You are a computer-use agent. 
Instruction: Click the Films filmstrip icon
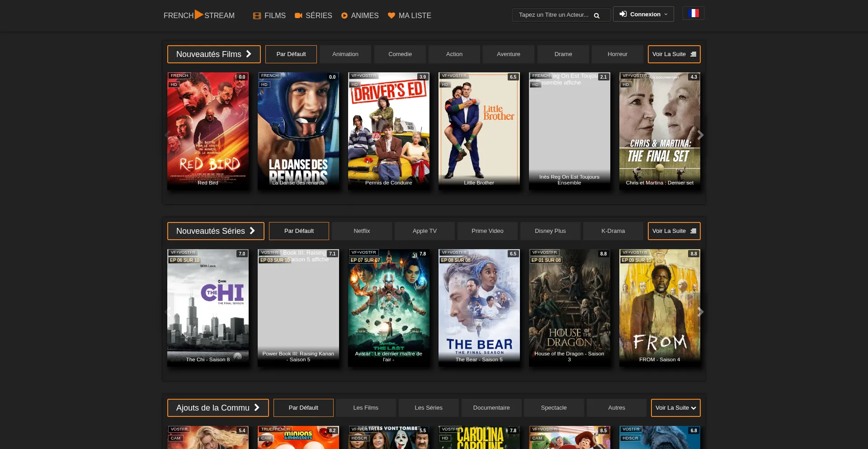(257, 16)
